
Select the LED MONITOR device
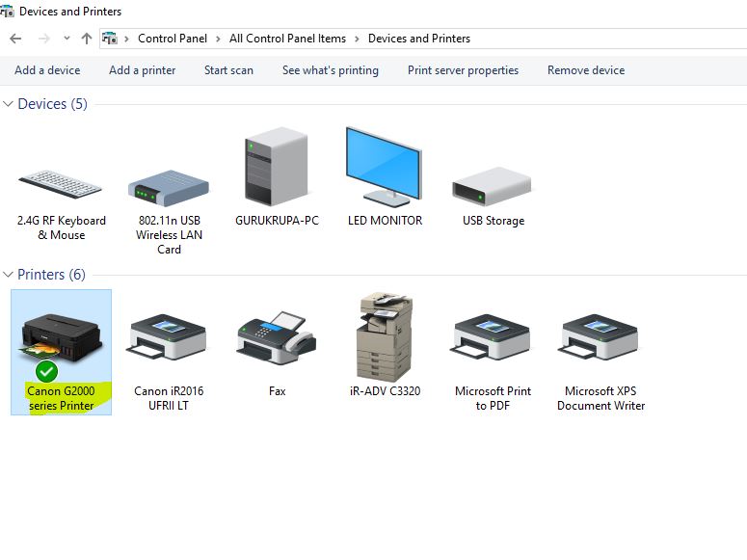coord(385,169)
